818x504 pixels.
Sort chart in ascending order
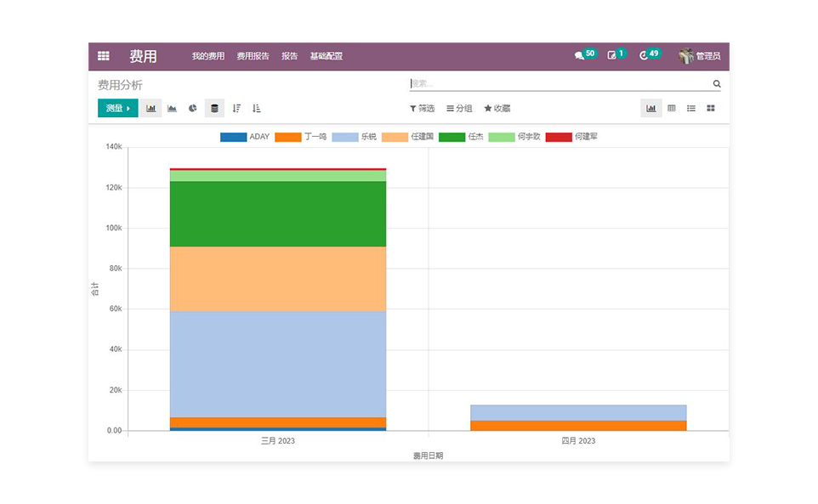(257, 109)
